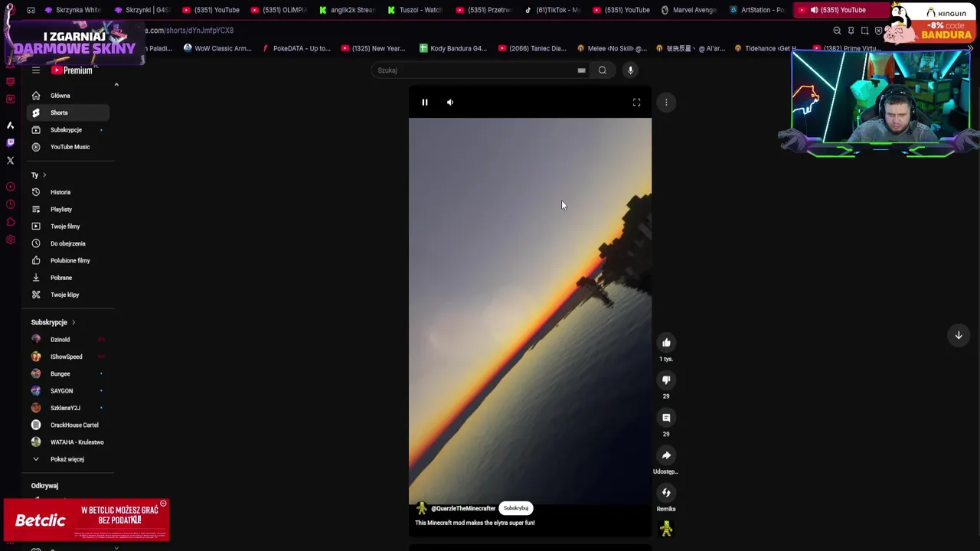Screen dimensions: 980x551
Task: Switch to the Tuszol - Watch tab
Action: point(416,10)
